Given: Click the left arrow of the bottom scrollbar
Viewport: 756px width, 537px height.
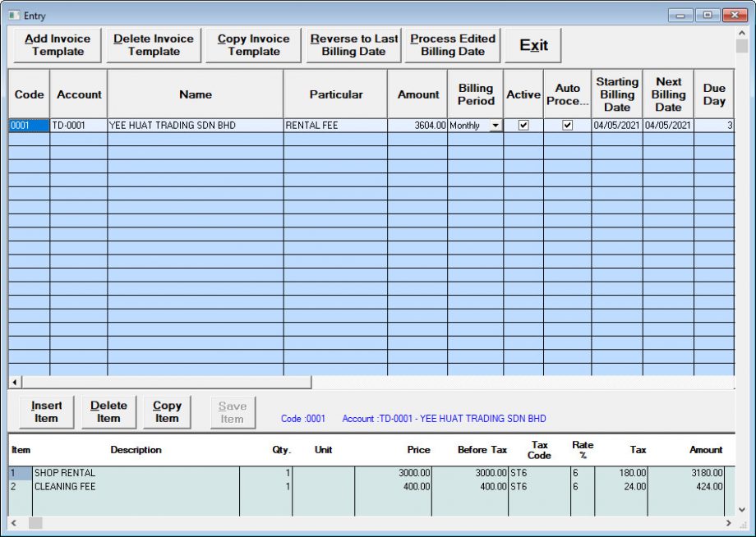Looking at the screenshot, I should pos(12,523).
